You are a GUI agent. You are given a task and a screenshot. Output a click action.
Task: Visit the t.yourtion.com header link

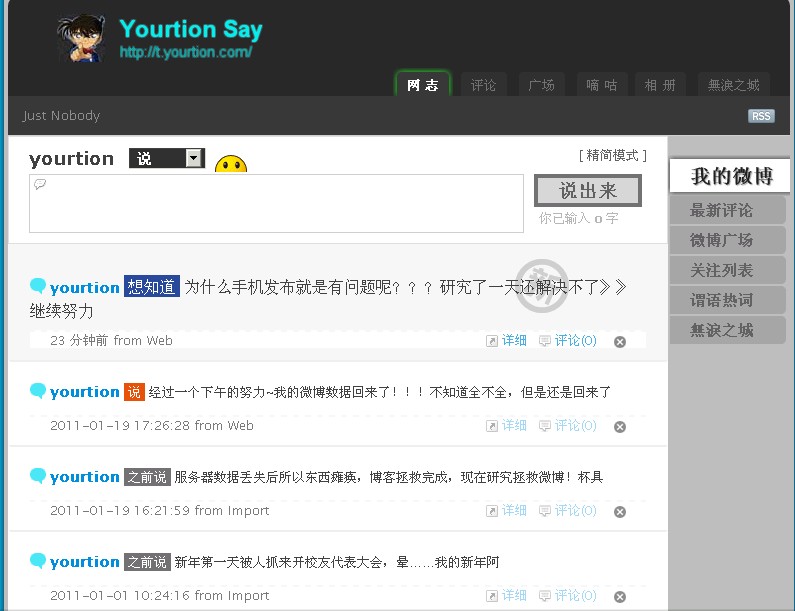(x=185, y=52)
